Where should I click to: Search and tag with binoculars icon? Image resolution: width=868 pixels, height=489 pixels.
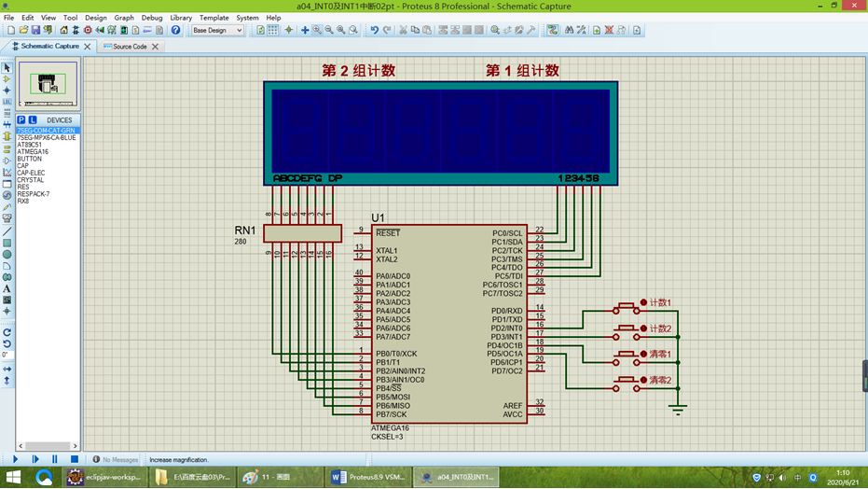click(569, 31)
